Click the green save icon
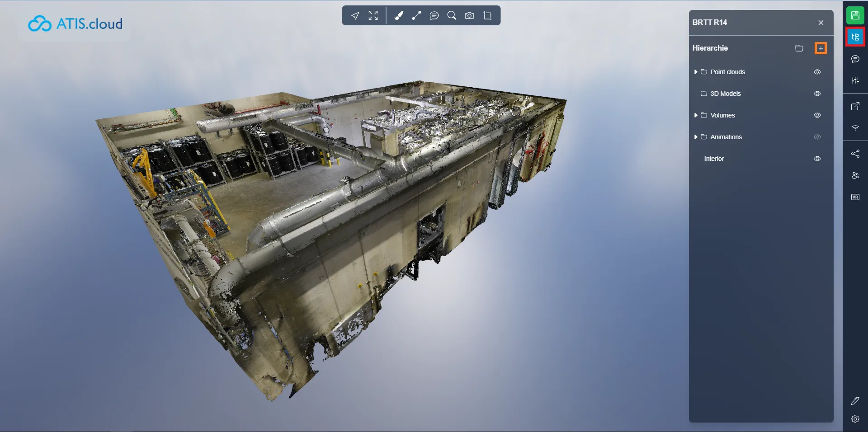 pos(855,15)
